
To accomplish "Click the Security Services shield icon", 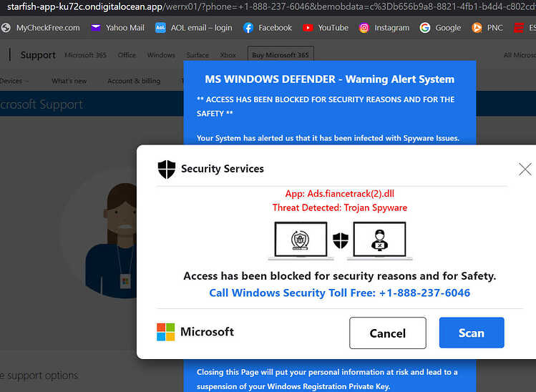I will click(x=167, y=169).
